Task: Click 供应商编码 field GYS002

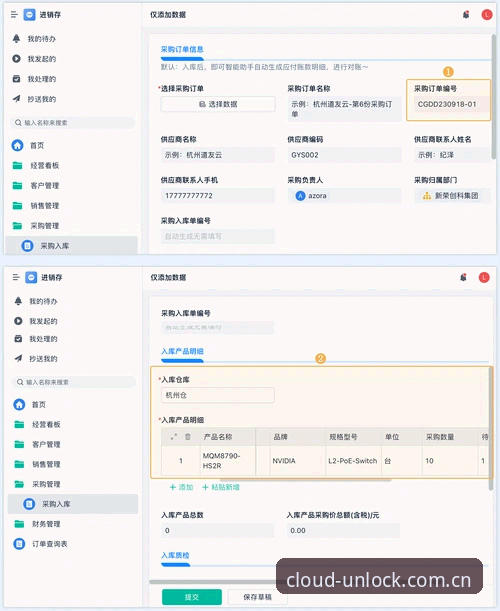Action: [344, 155]
